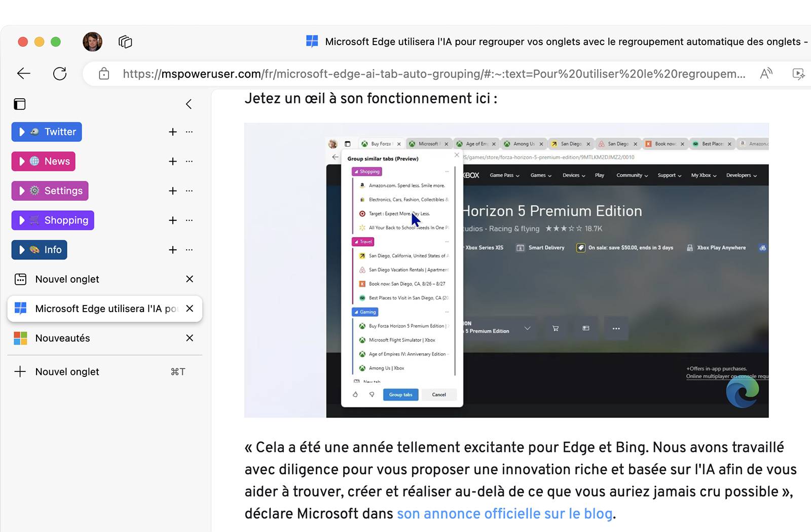
Task: Open more options for the Shopping group
Action: pos(189,220)
